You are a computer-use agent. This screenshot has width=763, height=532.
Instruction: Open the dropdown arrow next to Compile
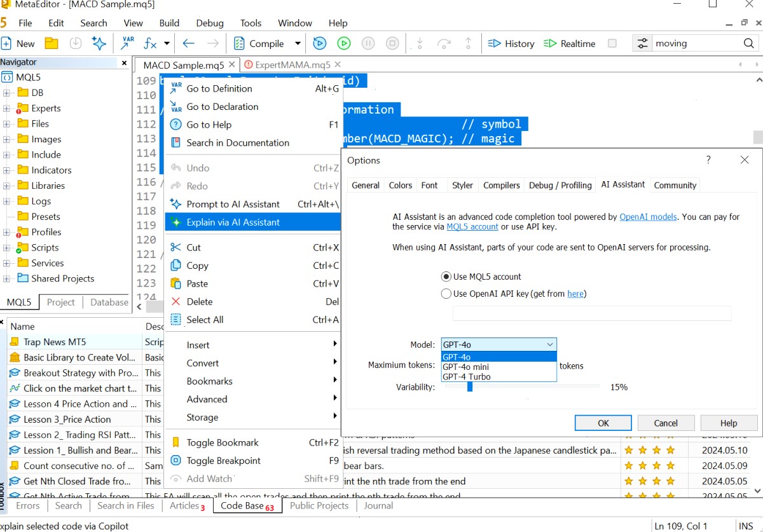[x=298, y=43]
